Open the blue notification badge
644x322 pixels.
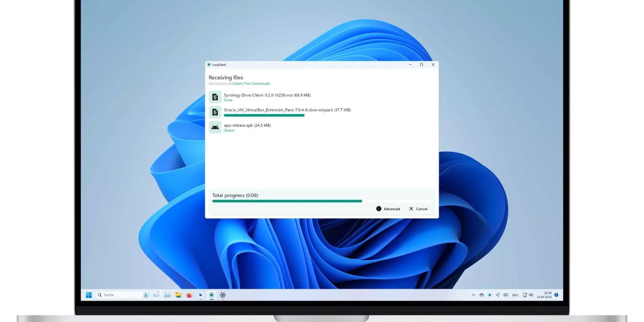(556, 295)
